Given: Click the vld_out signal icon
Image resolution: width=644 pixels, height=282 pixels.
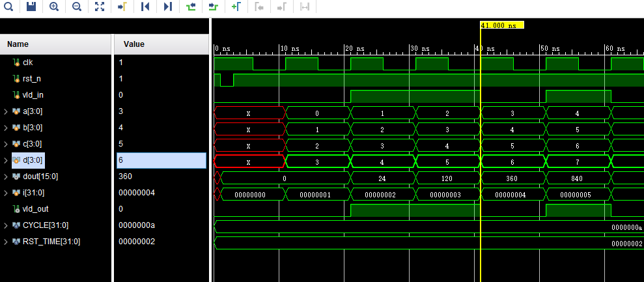Looking at the screenshot, I should point(16,209).
